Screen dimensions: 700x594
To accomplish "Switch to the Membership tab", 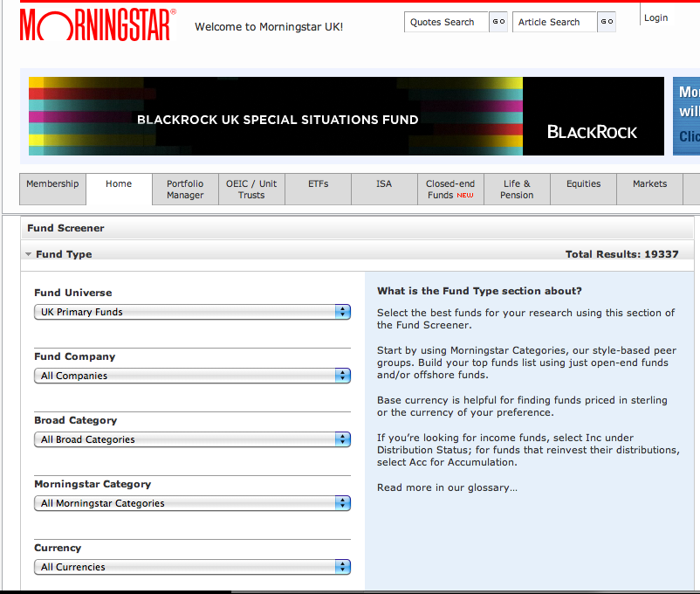I will (52, 189).
